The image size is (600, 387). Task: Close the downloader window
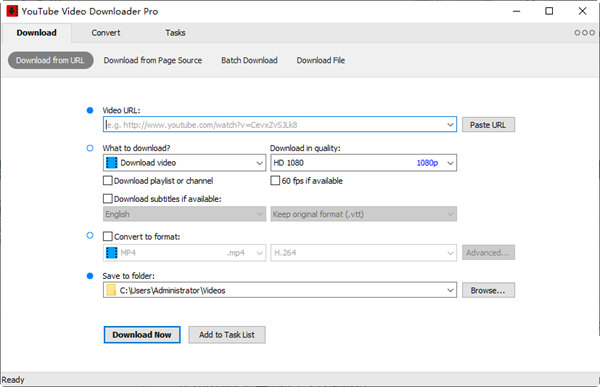click(x=582, y=11)
